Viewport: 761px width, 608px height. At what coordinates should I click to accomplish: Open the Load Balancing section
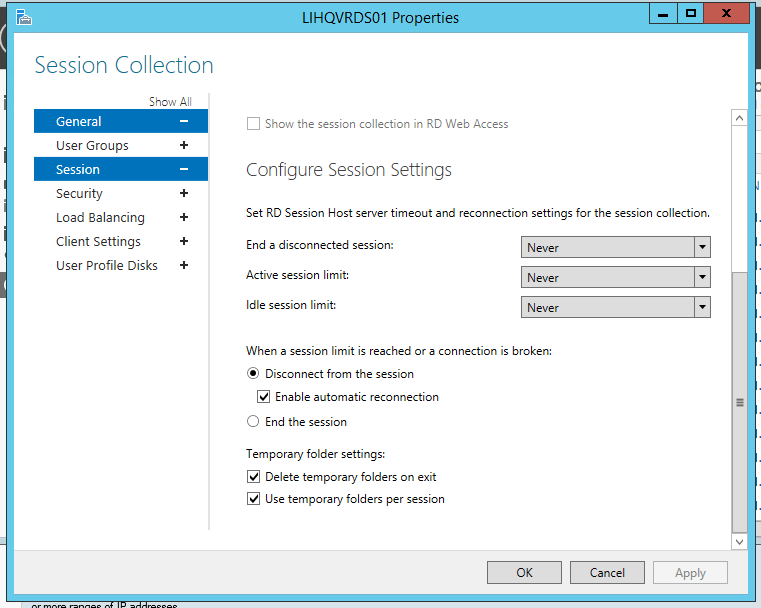(x=121, y=217)
